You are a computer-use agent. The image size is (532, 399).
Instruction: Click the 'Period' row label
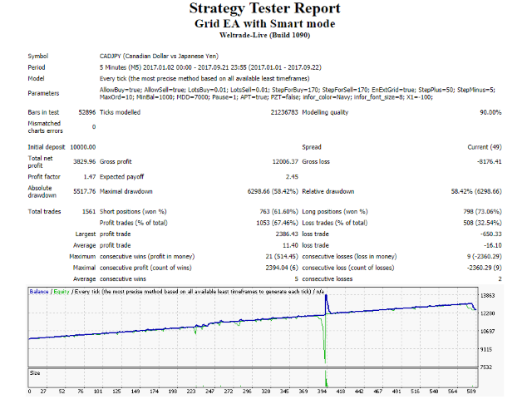tap(37, 67)
